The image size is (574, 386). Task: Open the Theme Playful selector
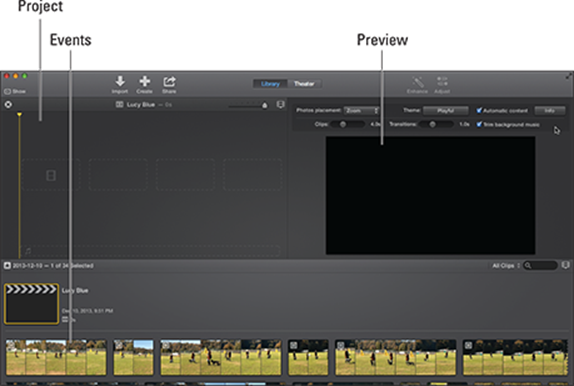(x=446, y=110)
